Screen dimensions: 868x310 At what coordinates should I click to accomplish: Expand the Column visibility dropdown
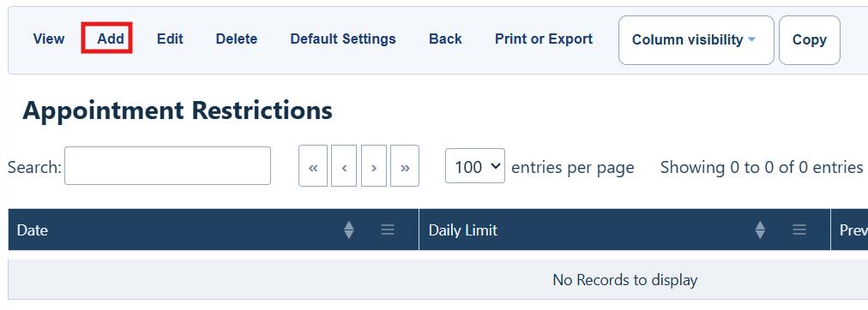(x=696, y=39)
